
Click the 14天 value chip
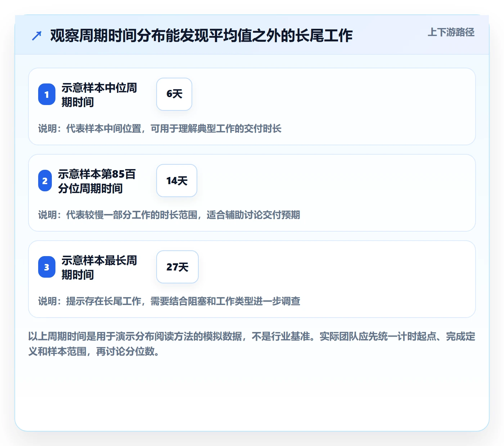pyautogui.click(x=177, y=181)
